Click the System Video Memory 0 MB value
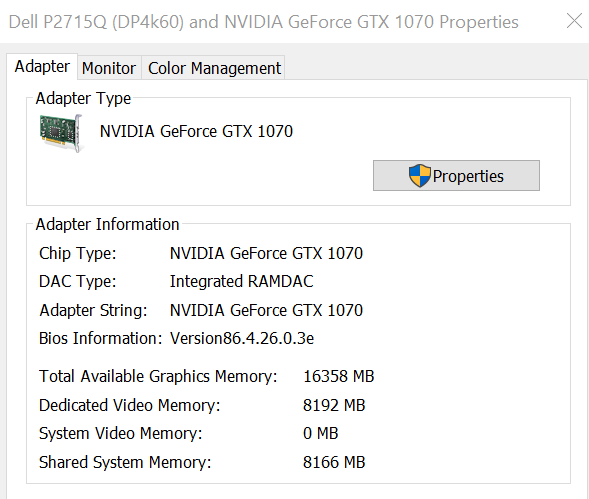Image resolution: width=589 pixels, height=499 pixels. tap(320, 433)
